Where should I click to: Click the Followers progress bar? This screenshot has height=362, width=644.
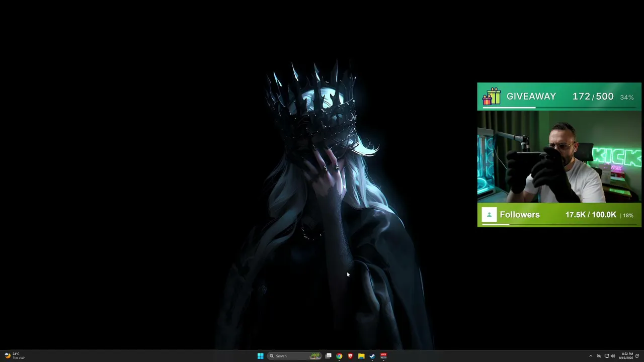(x=559, y=225)
